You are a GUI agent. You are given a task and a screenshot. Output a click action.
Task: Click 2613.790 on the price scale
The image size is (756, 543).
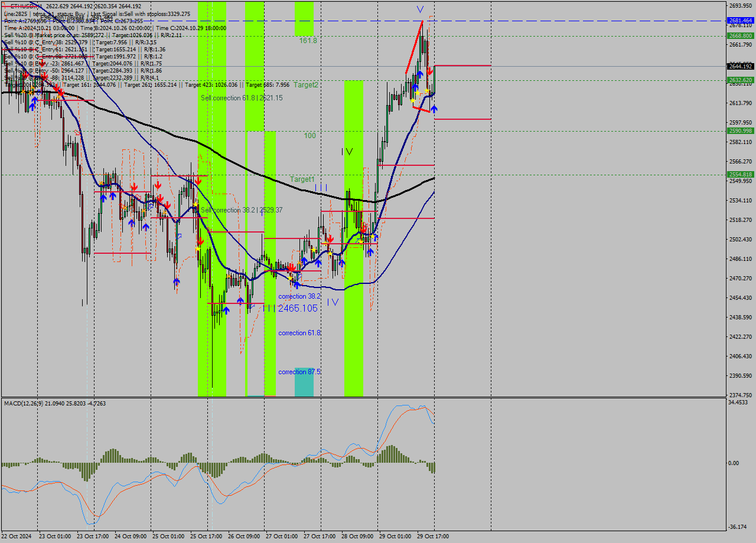(740, 103)
